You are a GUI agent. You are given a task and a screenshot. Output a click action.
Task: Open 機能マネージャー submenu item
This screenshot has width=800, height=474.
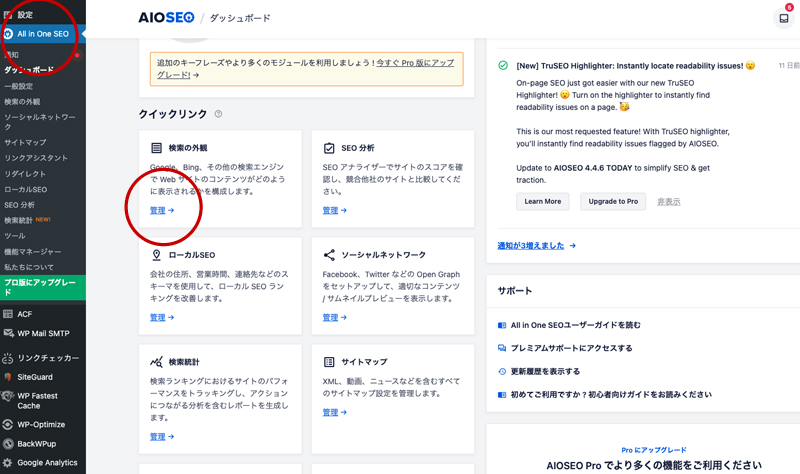coord(33,252)
